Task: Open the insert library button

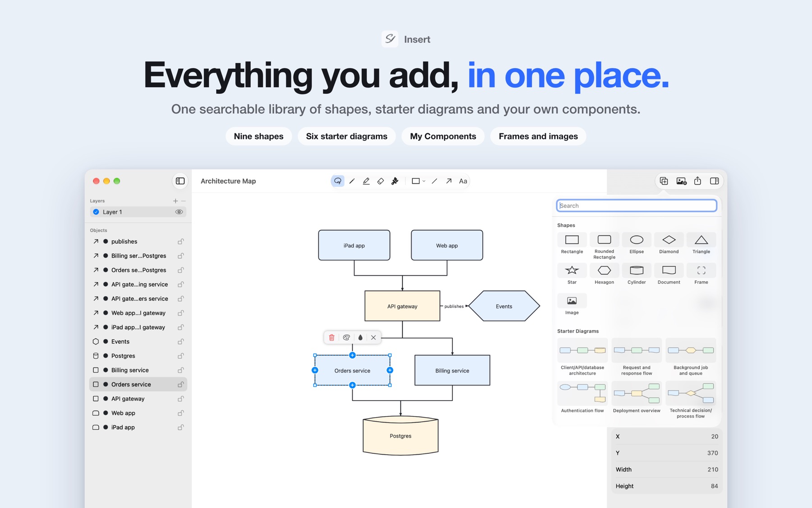Action: click(x=664, y=181)
